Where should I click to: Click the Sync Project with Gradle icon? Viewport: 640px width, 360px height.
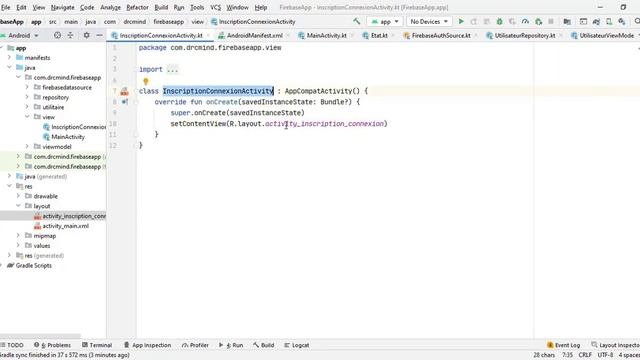[596, 21]
